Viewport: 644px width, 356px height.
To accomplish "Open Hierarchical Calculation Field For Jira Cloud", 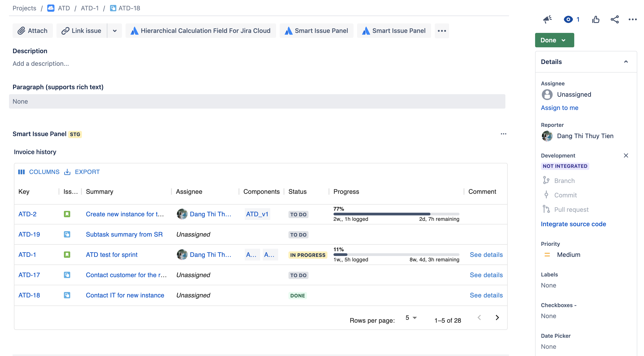I will [x=200, y=31].
